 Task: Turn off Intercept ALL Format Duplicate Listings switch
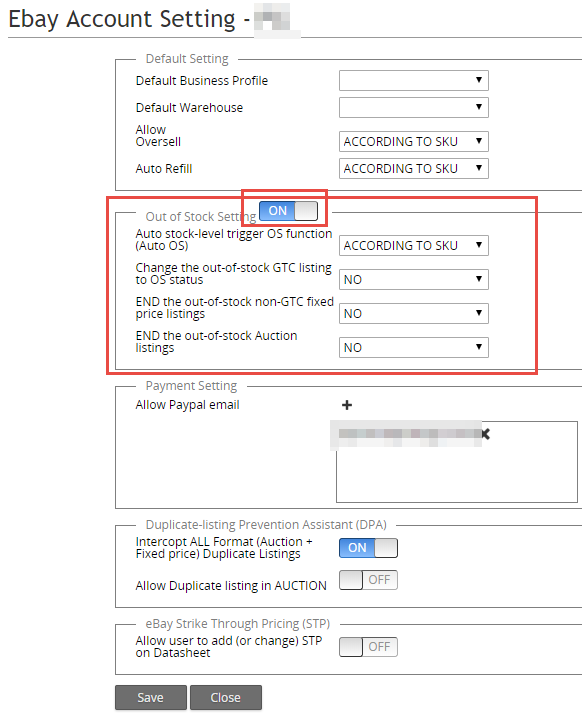(368, 548)
